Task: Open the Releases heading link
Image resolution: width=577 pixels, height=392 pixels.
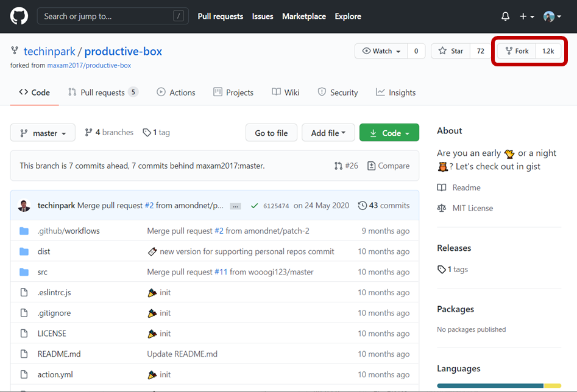Action: [x=454, y=248]
